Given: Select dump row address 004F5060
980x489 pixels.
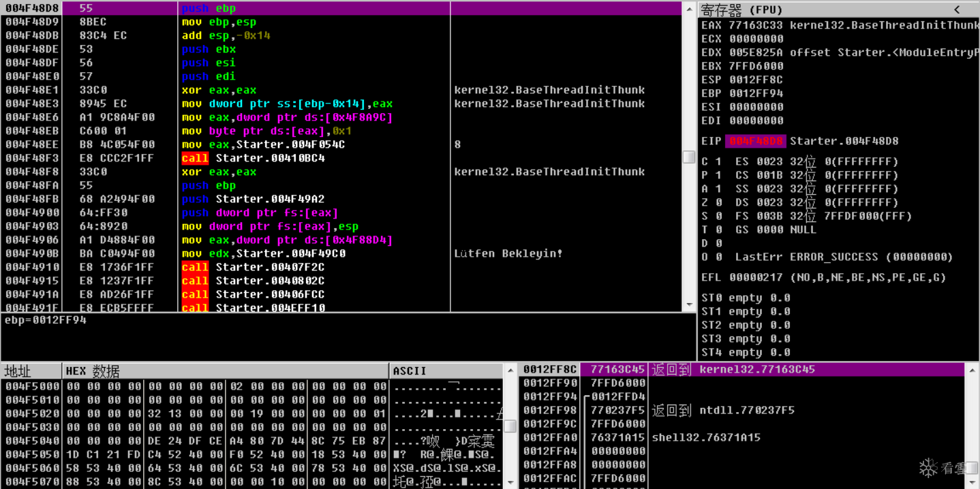Looking at the screenshot, I should (32, 468).
